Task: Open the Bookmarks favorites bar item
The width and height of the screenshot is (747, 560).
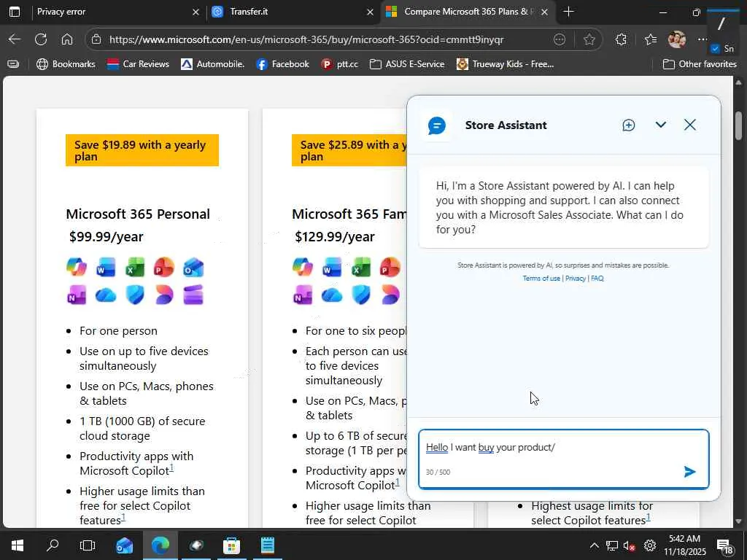Action: (66, 64)
